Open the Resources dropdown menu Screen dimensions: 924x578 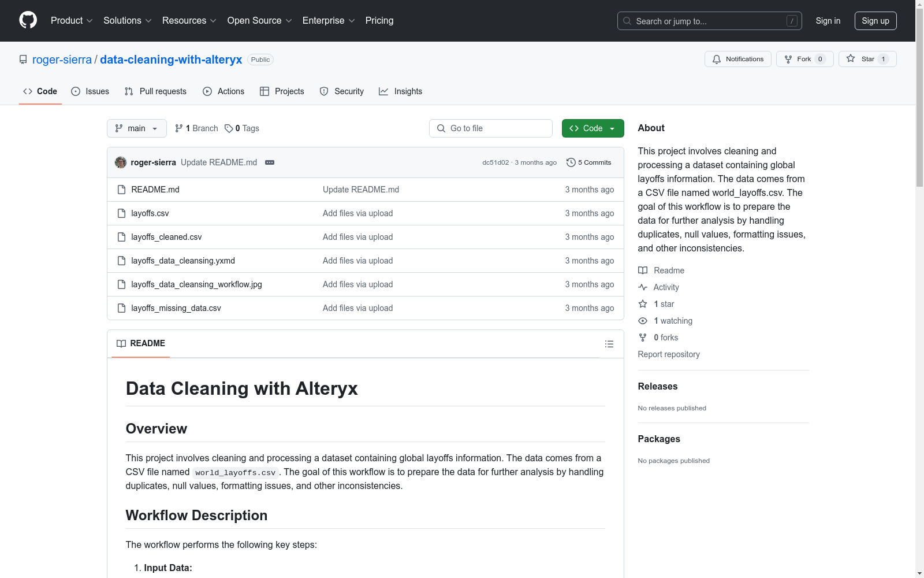click(x=189, y=20)
